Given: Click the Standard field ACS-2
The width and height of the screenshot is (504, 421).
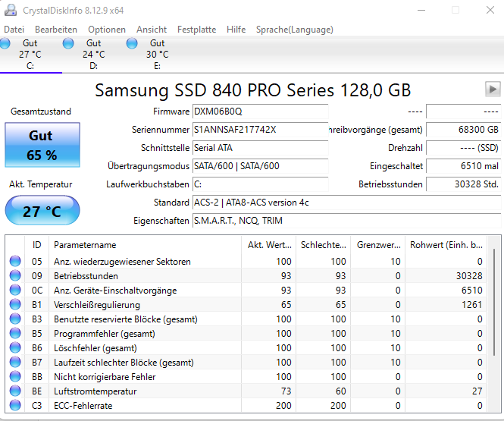Looking at the screenshot, I should pos(346,203).
